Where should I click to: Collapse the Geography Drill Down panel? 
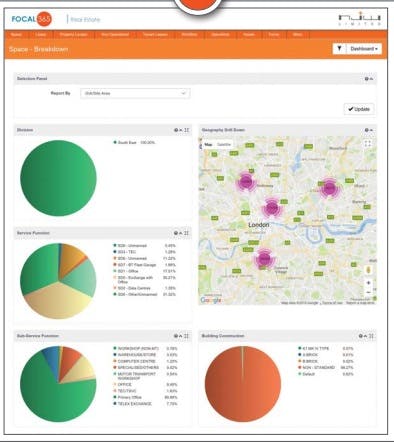371,130
